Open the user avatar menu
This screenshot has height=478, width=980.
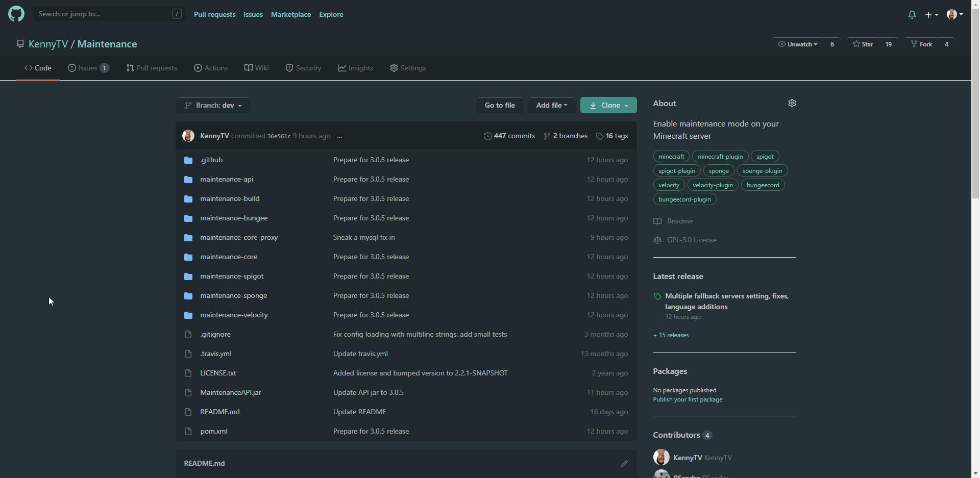click(954, 14)
